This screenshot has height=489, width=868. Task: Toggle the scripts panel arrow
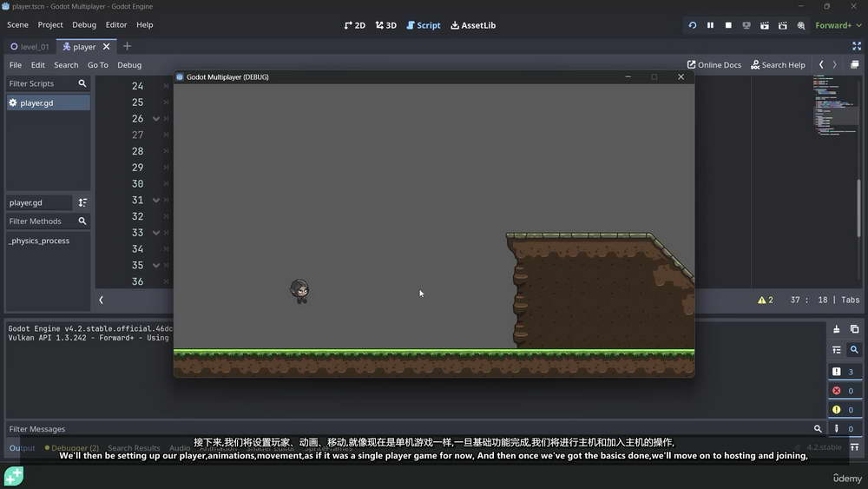(102, 301)
